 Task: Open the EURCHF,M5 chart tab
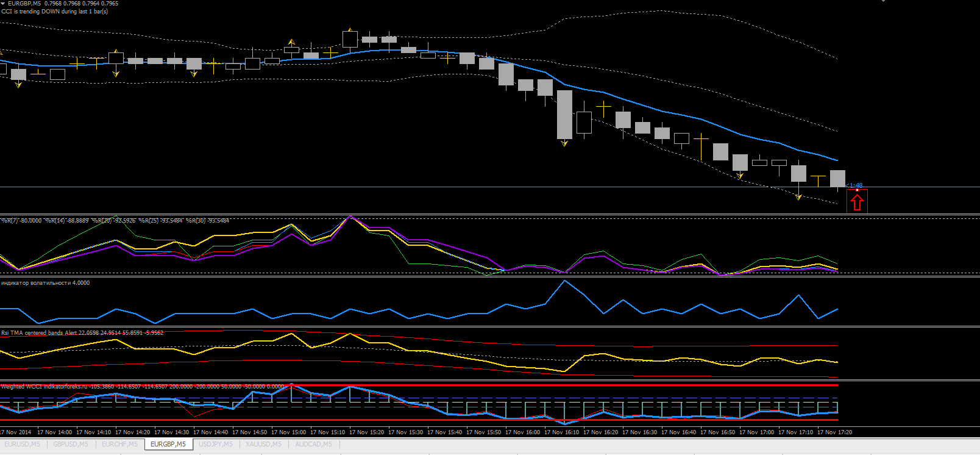(x=119, y=444)
